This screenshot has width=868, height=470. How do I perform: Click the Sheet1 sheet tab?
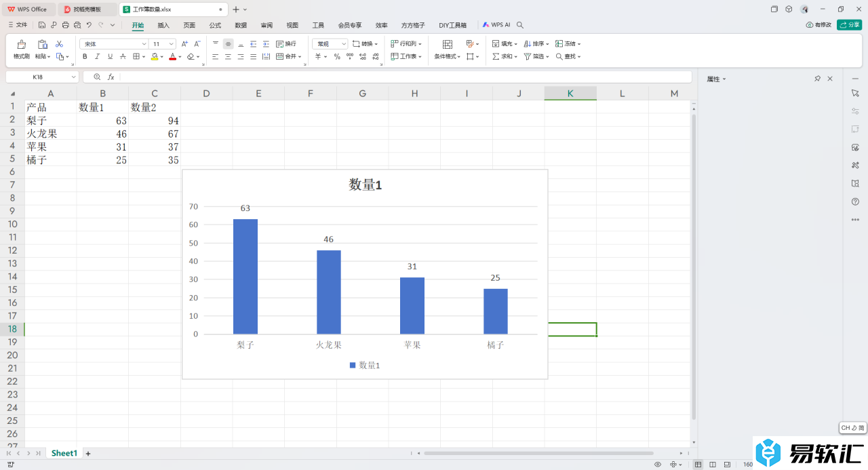64,453
